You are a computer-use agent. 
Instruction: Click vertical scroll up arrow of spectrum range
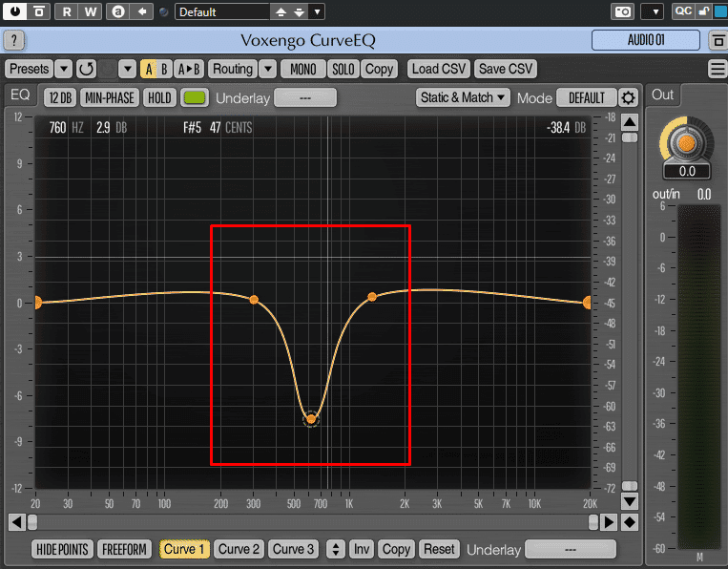[x=630, y=122]
